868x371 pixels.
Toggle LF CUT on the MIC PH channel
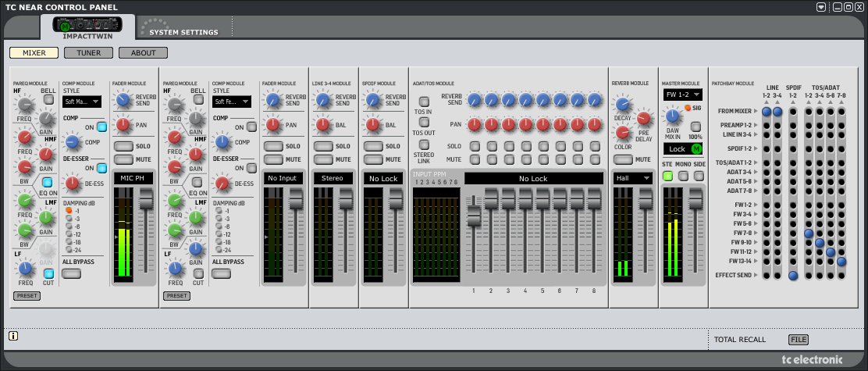pos(48,273)
